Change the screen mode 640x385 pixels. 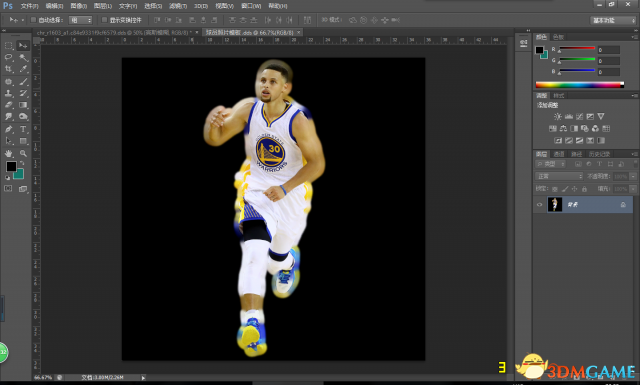tap(23, 189)
